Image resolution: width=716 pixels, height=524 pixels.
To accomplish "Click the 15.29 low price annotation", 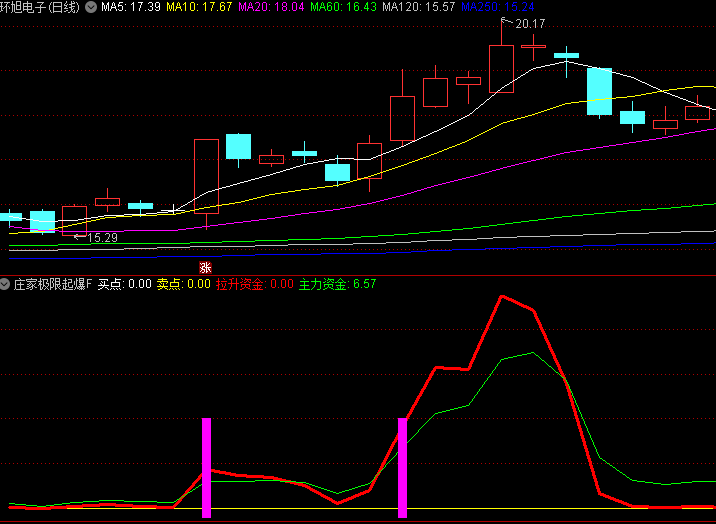I will 102,238.
